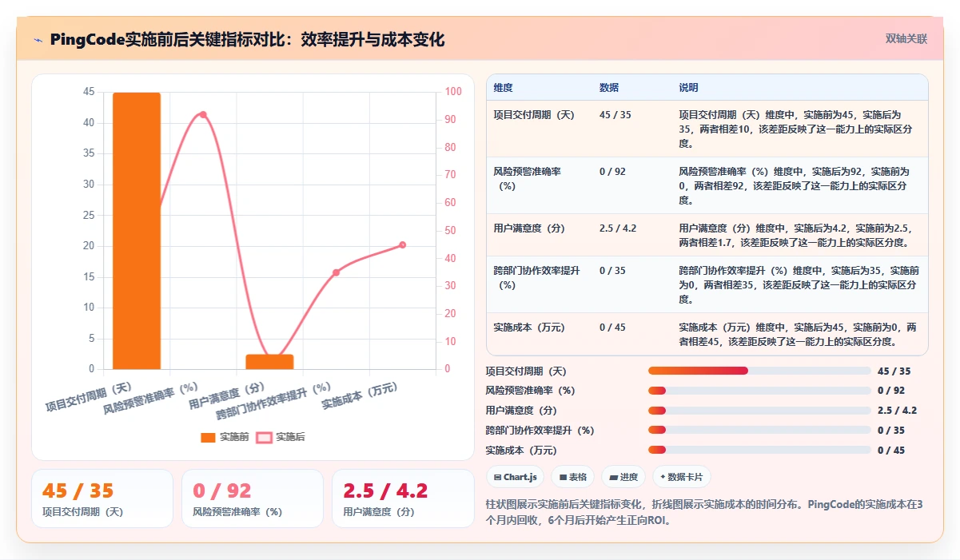This screenshot has width=960, height=560.
Task: Click the 跨部门协作效率提升 progress bar
Action: point(759,430)
